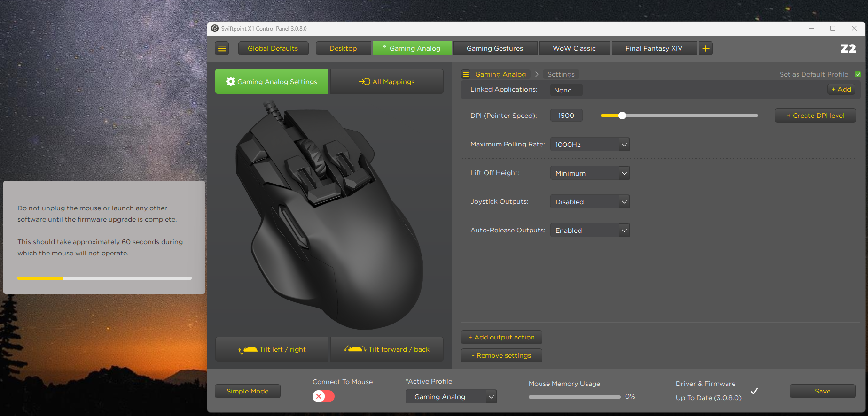Viewport: 868px width, 416px height.
Task: Click the DPI value field showing 1500
Action: coord(566,116)
